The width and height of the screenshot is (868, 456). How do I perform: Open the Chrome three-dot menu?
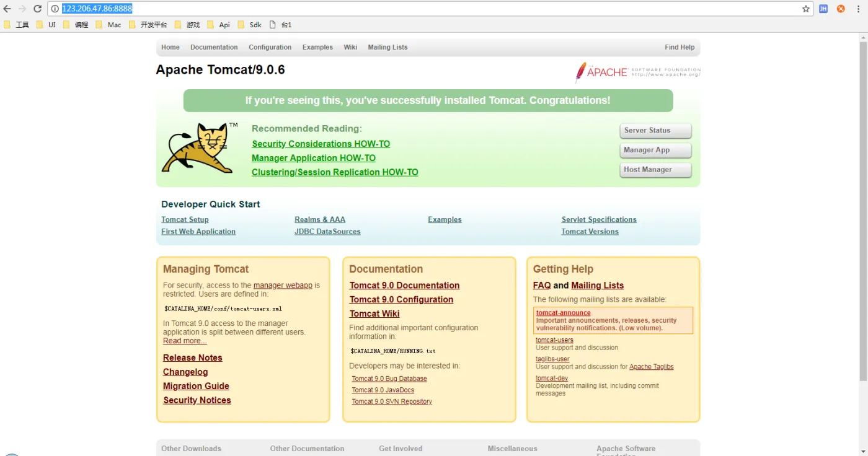(858, 9)
